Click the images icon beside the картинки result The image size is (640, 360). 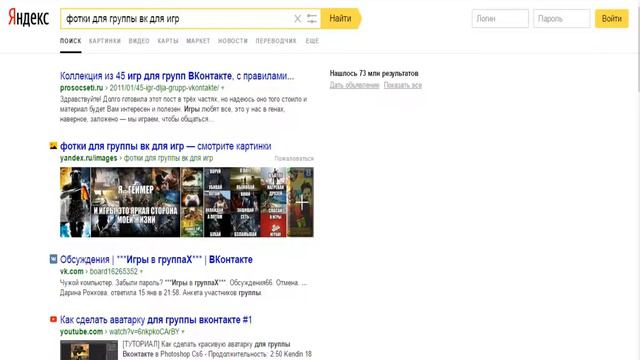tap(53, 146)
